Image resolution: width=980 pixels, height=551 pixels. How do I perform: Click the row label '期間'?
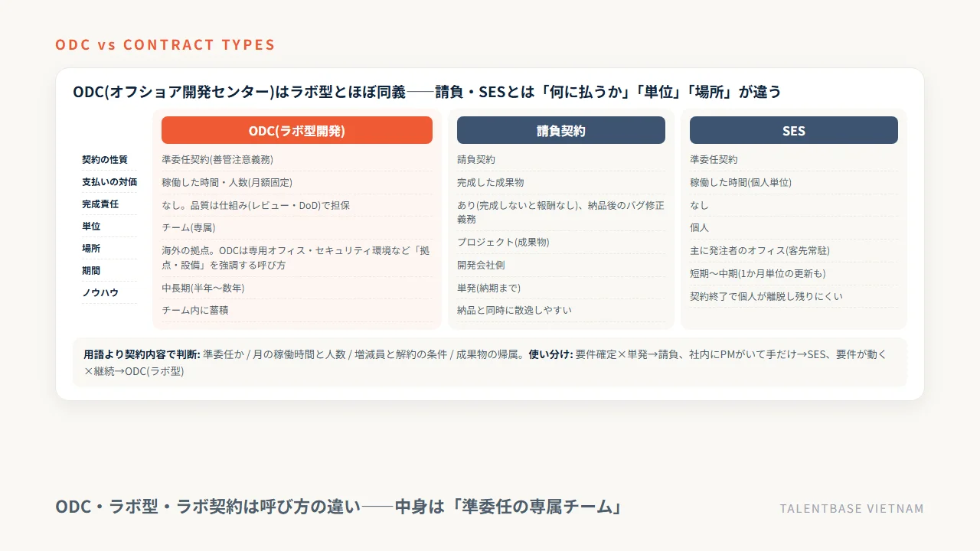[x=91, y=270]
